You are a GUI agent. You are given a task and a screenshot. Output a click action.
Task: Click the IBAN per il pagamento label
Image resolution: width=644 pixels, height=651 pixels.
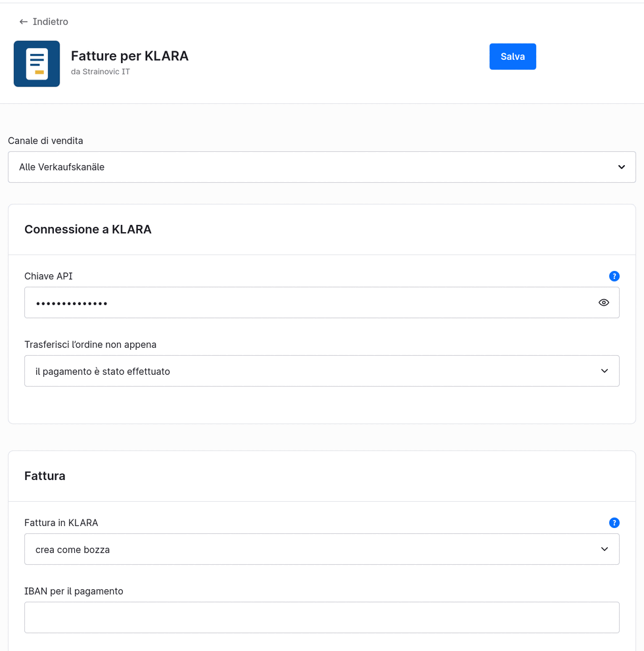pos(74,591)
